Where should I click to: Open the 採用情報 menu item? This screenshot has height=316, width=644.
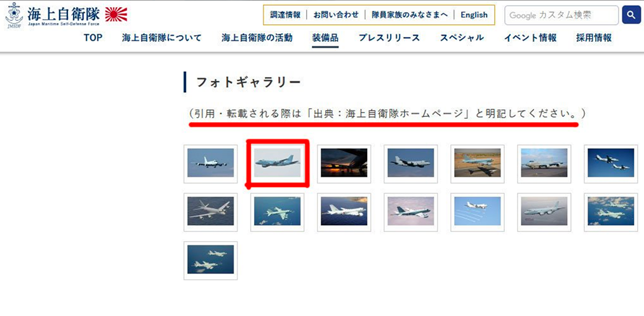(594, 38)
